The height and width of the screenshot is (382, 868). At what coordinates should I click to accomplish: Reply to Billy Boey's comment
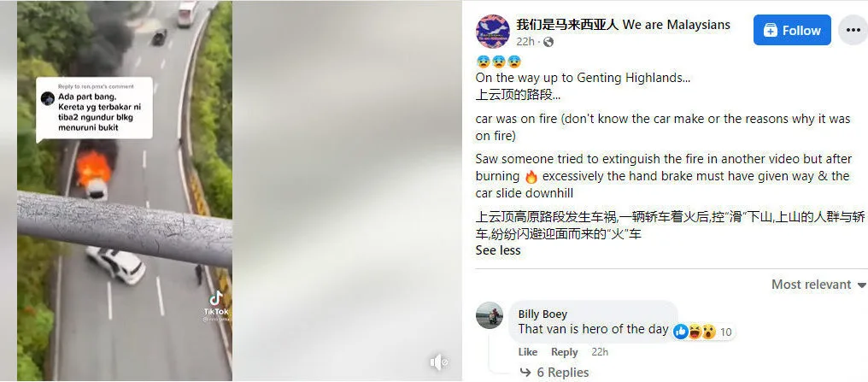point(564,352)
